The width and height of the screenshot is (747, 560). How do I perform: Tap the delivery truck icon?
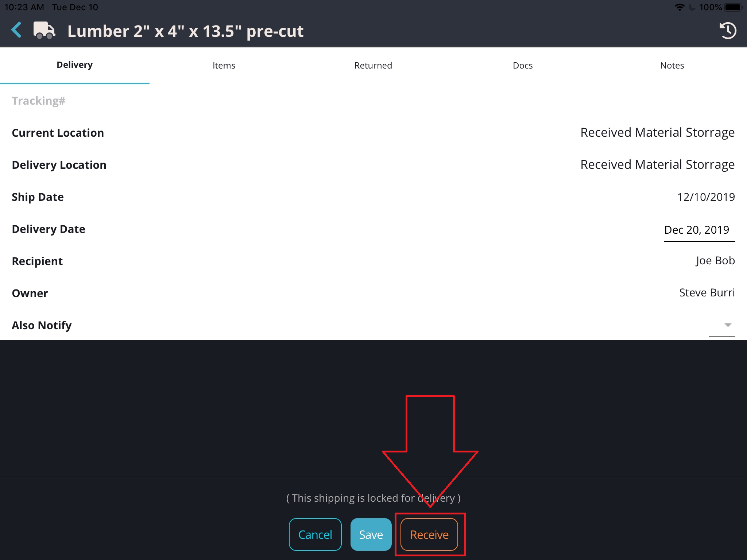tap(44, 30)
